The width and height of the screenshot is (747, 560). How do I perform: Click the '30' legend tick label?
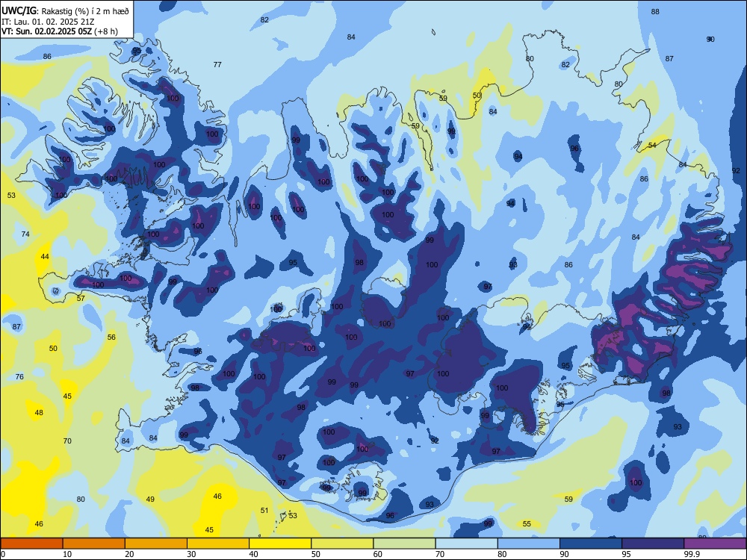(x=191, y=554)
